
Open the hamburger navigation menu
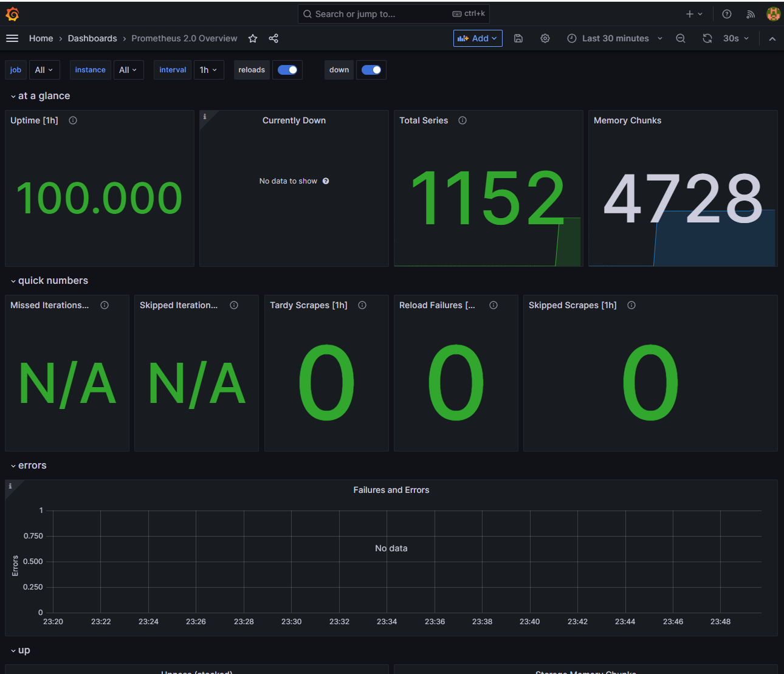[x=12, y=38]
